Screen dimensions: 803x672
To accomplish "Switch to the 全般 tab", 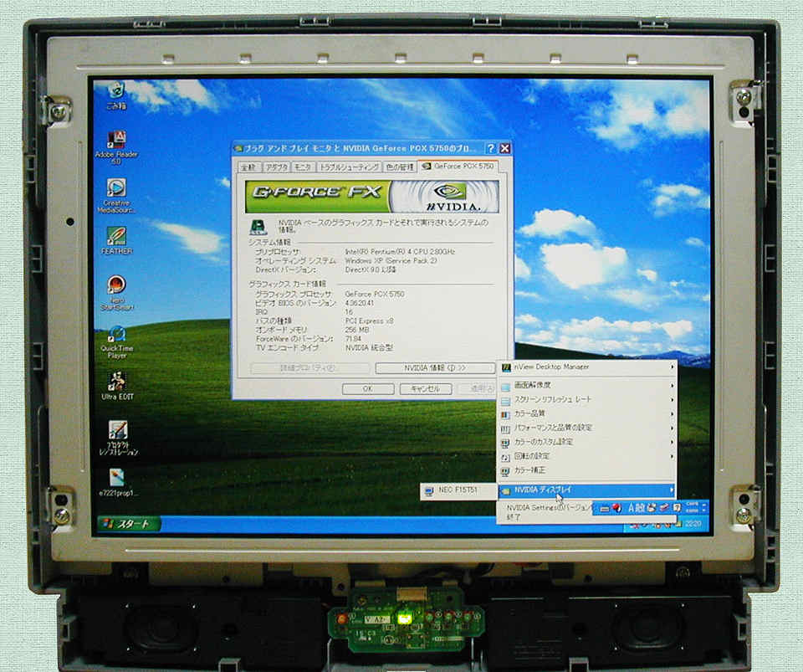I will 248,167.
